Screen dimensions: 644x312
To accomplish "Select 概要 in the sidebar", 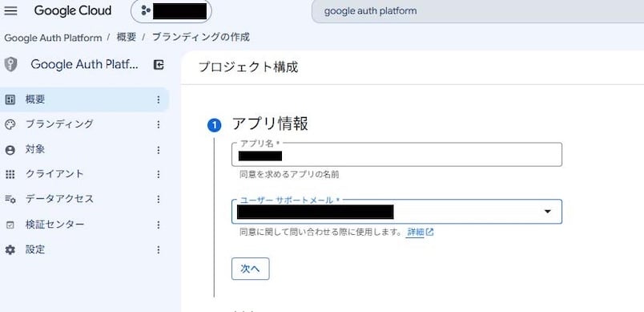I will [x=85, y=99].
